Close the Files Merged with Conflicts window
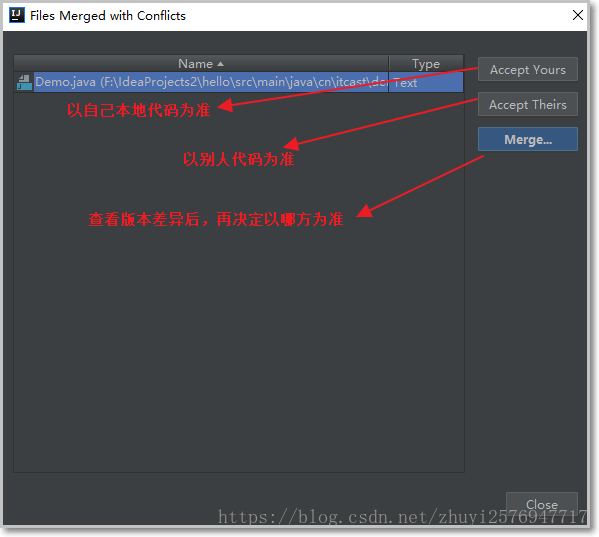Image resolution: width=599 pixels, height=537 pixels. [578, 15]
